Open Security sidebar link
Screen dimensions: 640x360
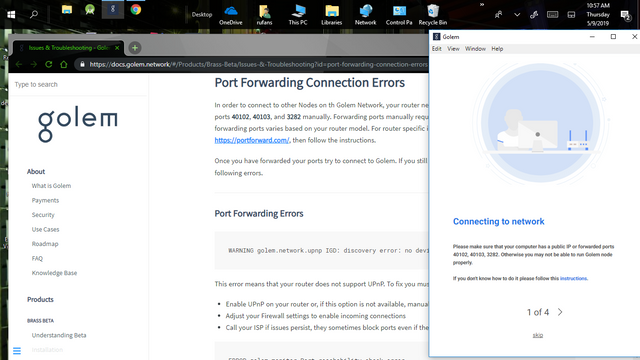click(43, 215)
